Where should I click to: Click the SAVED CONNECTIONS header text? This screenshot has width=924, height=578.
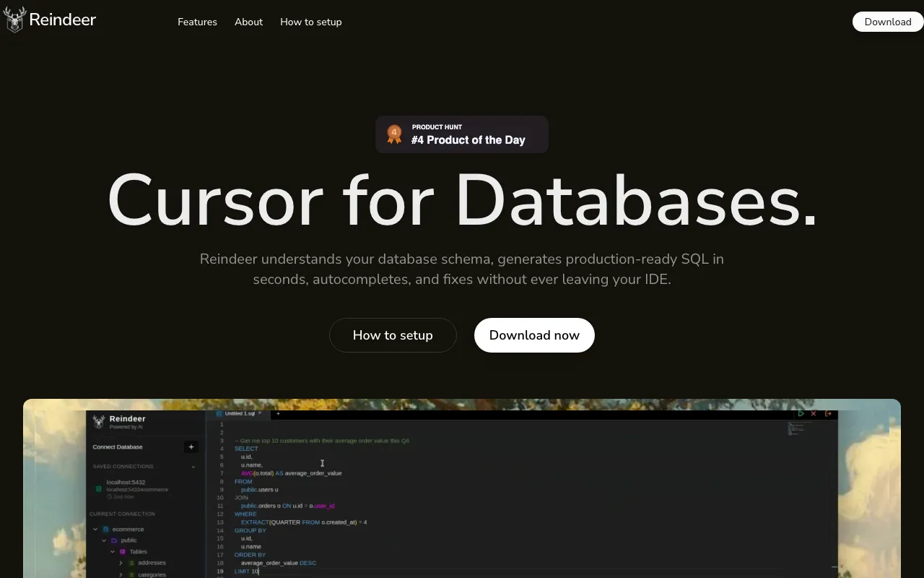[123, 467]
